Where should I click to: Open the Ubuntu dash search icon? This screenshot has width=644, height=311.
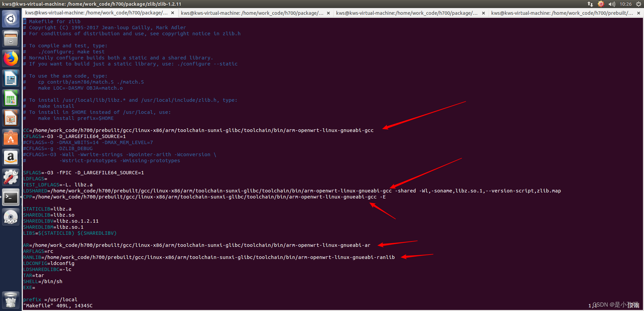11,19
